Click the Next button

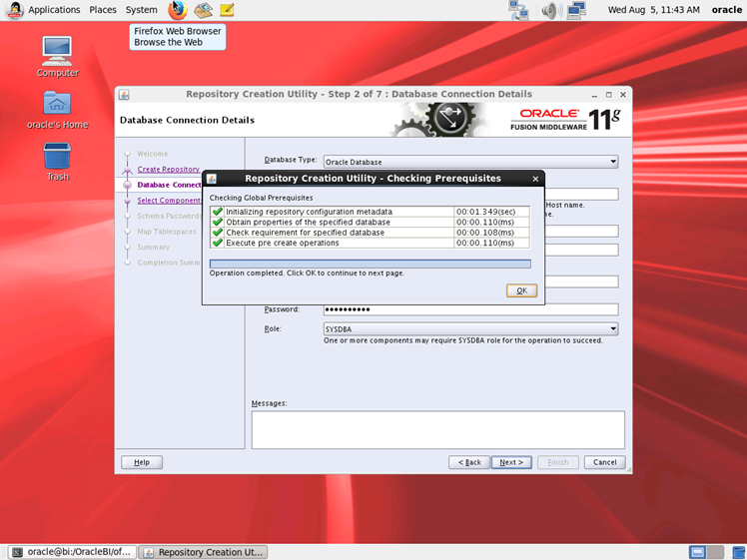(x=511, y=462)
